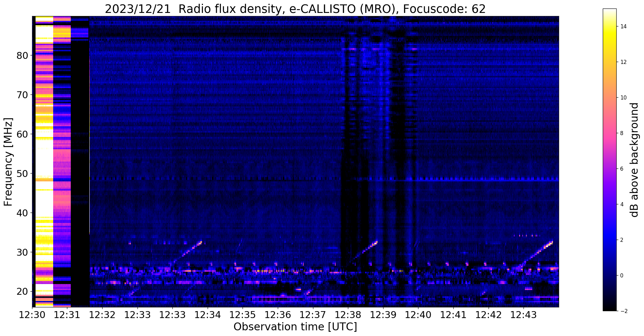Click the 12:36 time tick label
This screenshot has height=336, width=644.
tap(278, 315)
